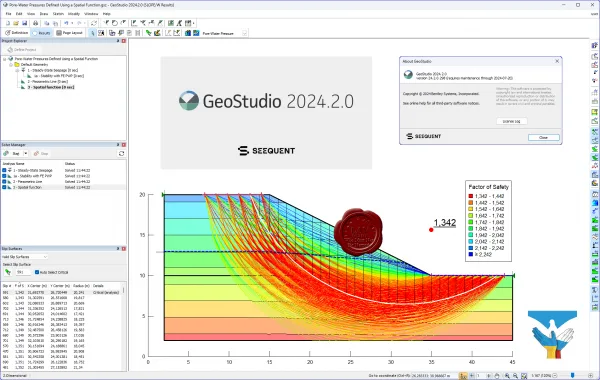Open the Modify menu
The width and height of the screenshot is (600, 380).
[74, 14]
